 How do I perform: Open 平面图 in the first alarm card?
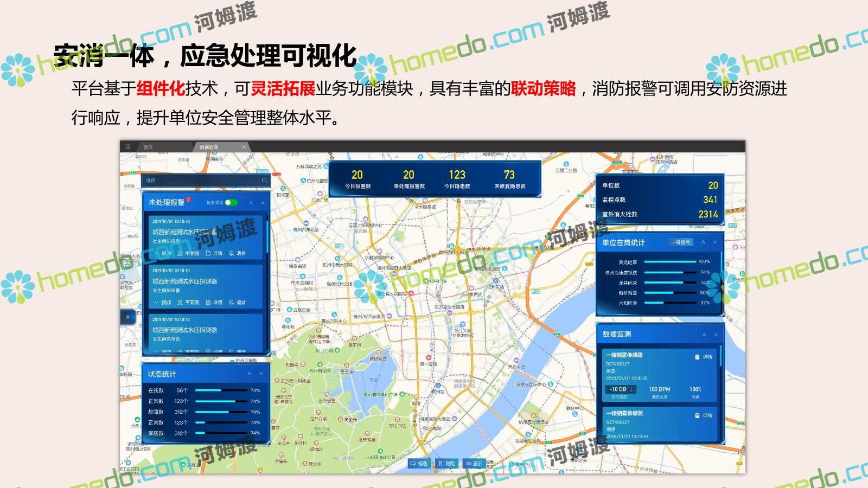188,253
